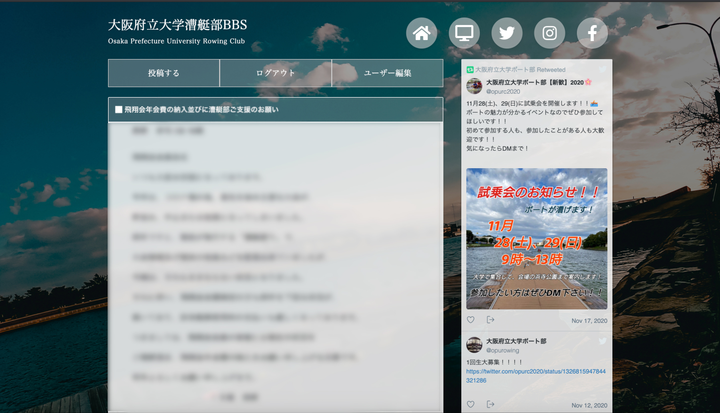Click Osaka Prefecture University Rowing Club subtitle
Screen dimensions: 720x413
pyautogui.click(x=176, y=41)
